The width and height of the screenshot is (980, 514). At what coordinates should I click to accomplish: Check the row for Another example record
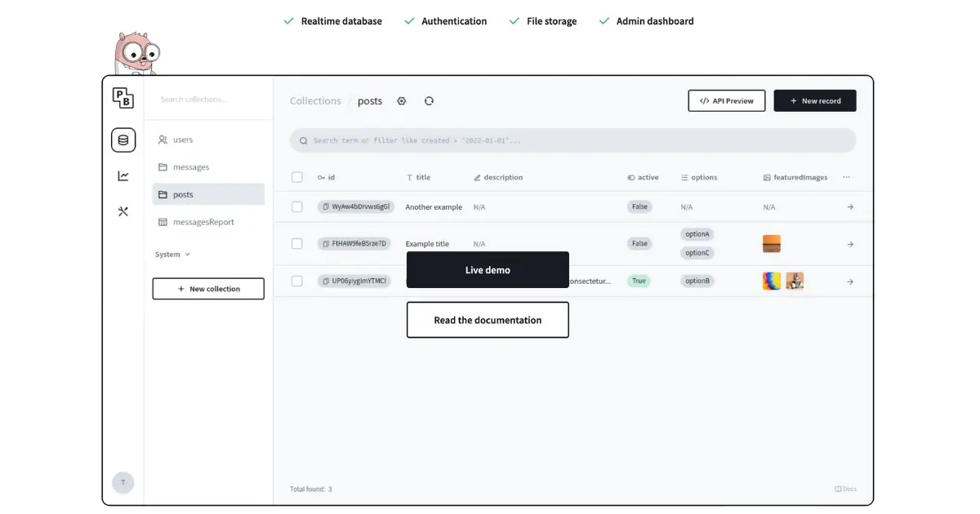pos(297,206)
